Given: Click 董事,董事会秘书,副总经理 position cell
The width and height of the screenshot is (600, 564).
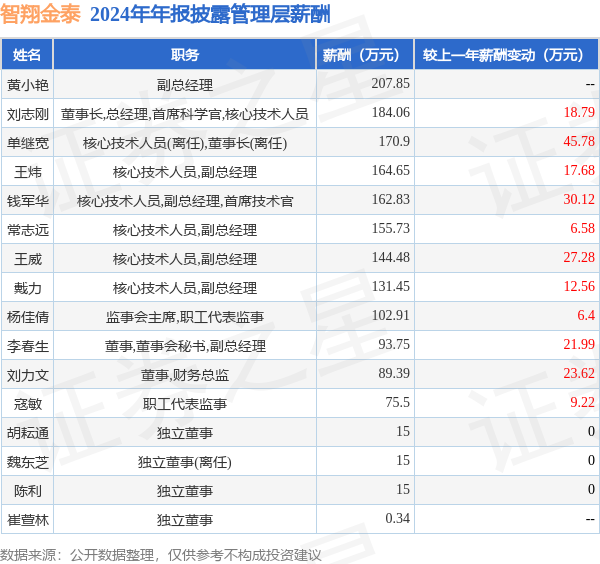Looking at the screenshot, I should [185, 346].
